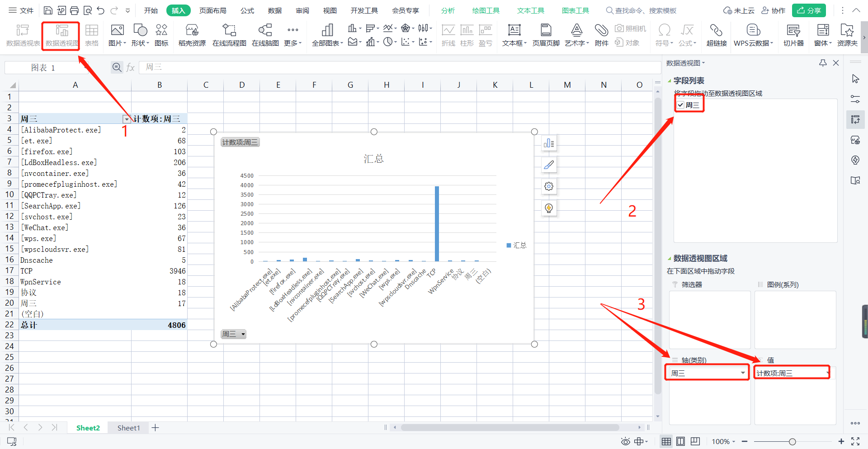868x449 pixels.
Task: Expand the 周三 axis category field dropdown
Action: (743, 373)
